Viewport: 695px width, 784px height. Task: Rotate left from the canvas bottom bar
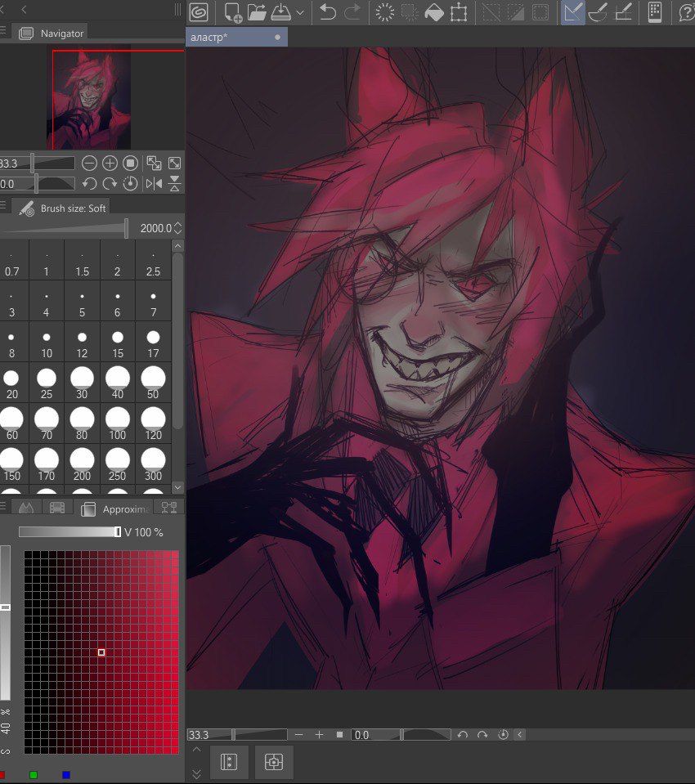coord(463,734)
